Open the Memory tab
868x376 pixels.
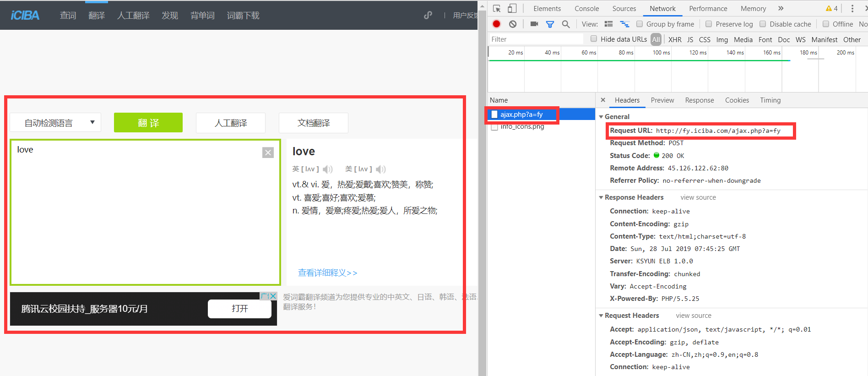coord(754,8)
